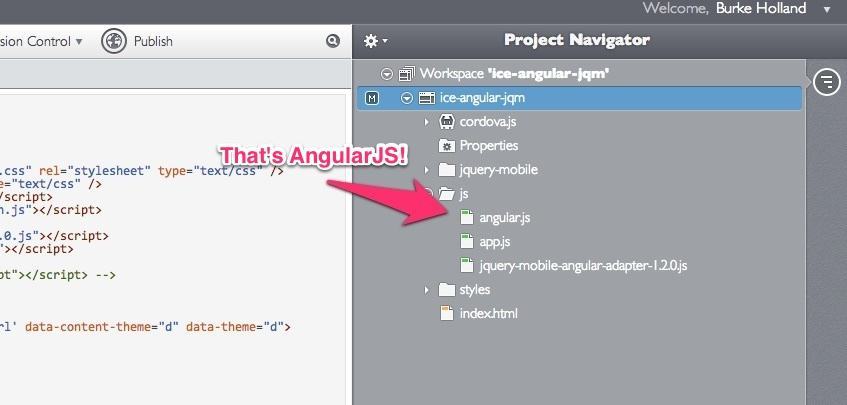This screenshot has width=847, height=405.
Task: Click the data-content-theme="d" code line
Action: coord(145,327)
